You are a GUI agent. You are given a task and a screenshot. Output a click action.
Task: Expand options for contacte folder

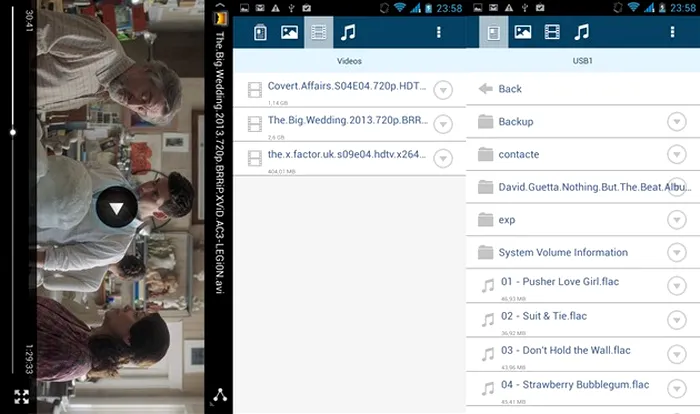[x=677, y=154]
